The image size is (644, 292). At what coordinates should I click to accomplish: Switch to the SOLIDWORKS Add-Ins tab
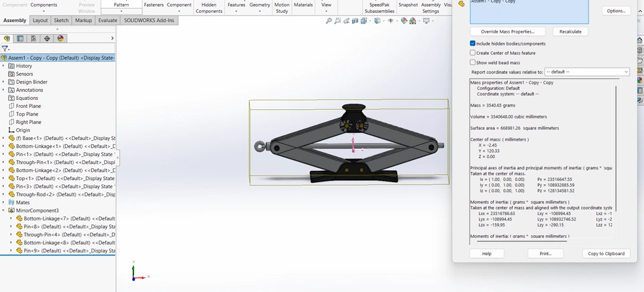point(149,20)
